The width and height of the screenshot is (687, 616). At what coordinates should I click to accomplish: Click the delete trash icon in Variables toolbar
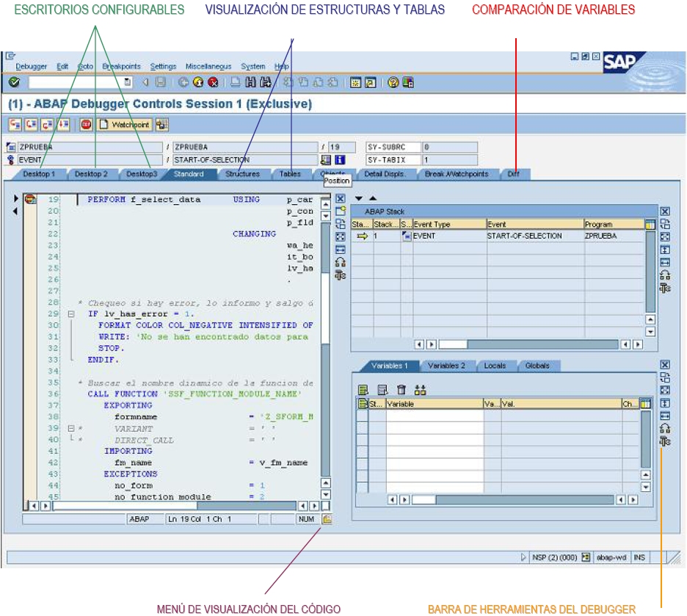click(401, 389)
